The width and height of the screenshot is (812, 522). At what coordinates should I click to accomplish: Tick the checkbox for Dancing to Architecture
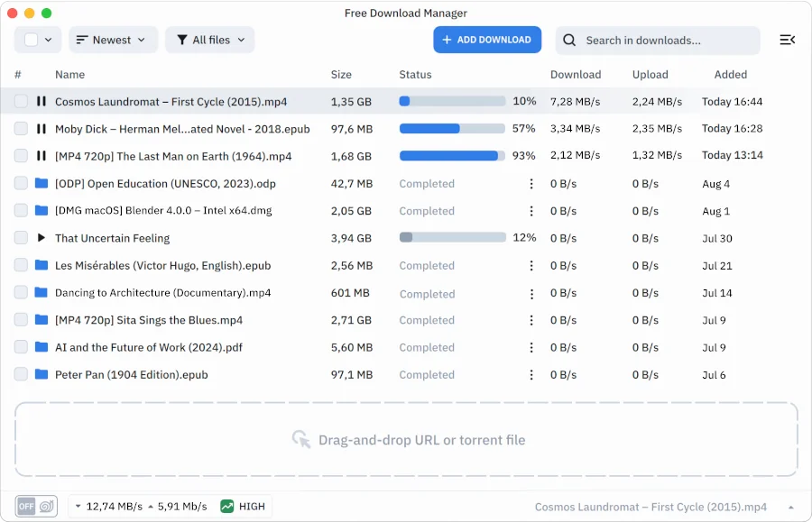[21, 293]
